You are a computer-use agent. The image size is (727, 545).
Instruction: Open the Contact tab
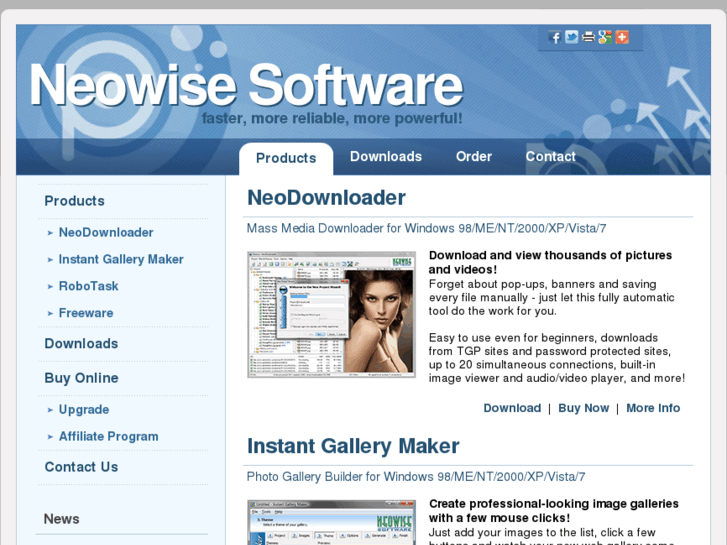pos(550,157)
